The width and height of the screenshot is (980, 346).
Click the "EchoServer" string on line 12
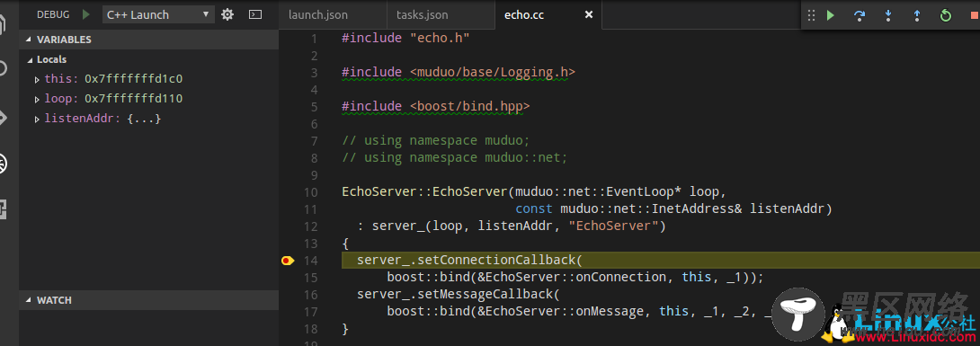614,226
